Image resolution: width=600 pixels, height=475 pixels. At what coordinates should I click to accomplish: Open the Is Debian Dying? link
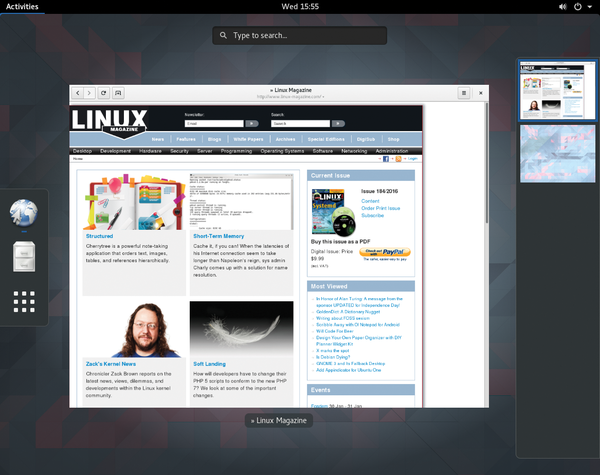(x=333, y=357)
